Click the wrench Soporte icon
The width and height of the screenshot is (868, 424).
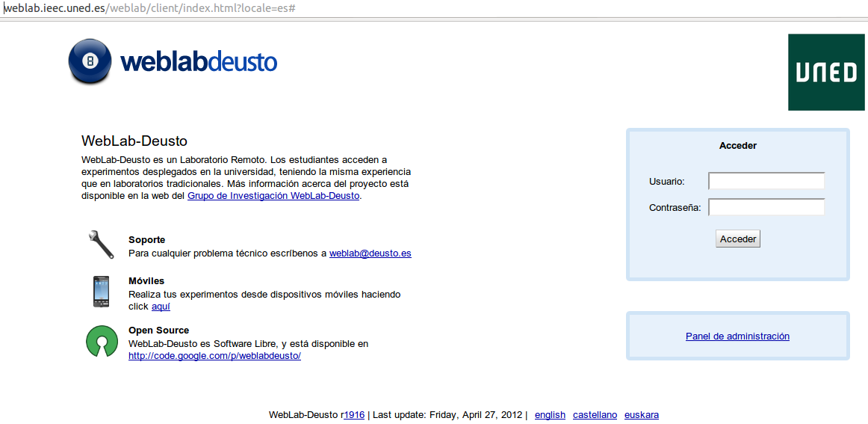coord(102,245)
